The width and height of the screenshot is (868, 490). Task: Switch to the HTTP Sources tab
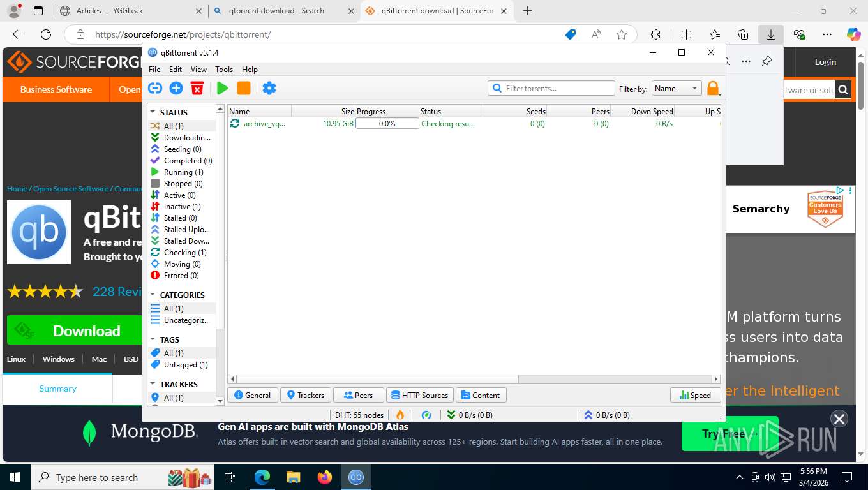[x=419, y=396]
